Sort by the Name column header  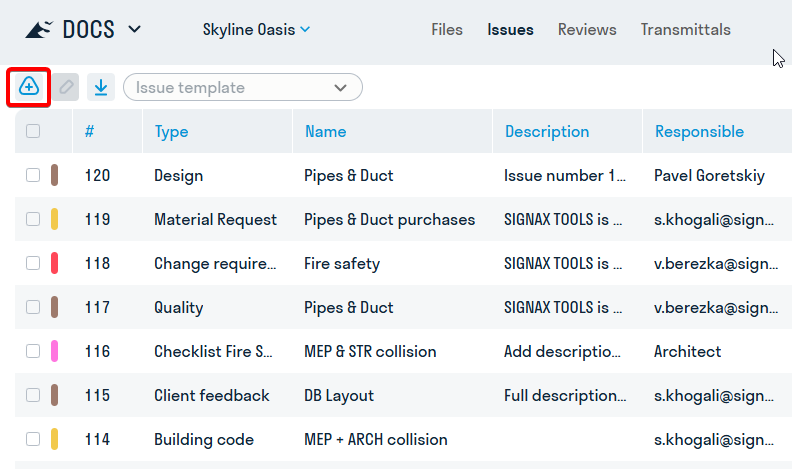pyautogui.click(x=325, y=131)
